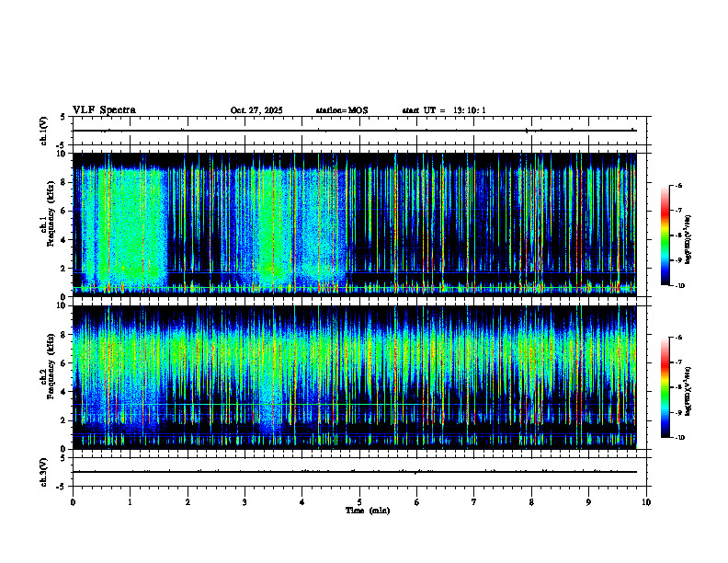Click the time axis tick label '7'
Viewport: 728px width, 563px height.
pyautogui.click(x=474, y=502)
